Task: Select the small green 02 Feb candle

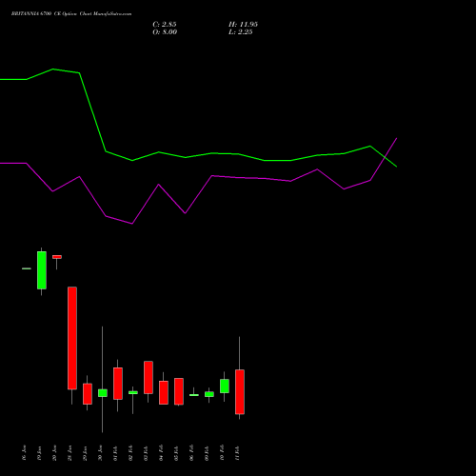Action: 133,392
